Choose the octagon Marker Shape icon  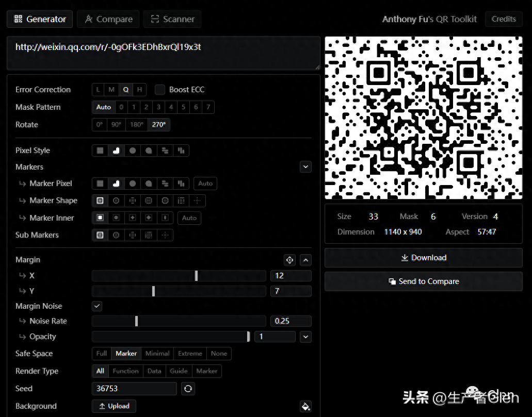[x=165, y=201]
